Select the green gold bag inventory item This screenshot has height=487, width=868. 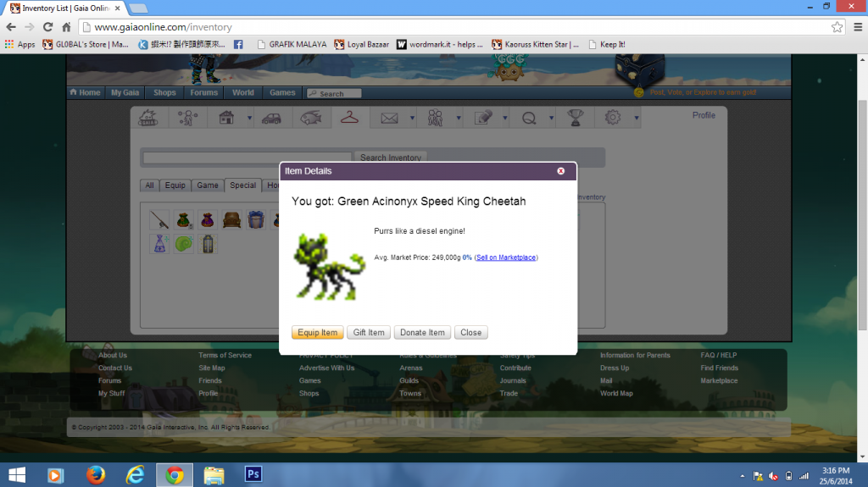[184, 219]
